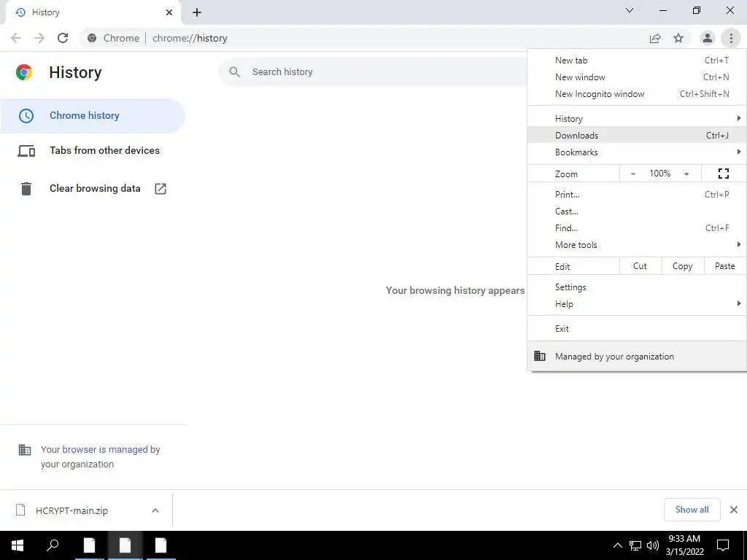Select New tab menu item
Viewport: 747px width, 560px height.
[637, 61]
